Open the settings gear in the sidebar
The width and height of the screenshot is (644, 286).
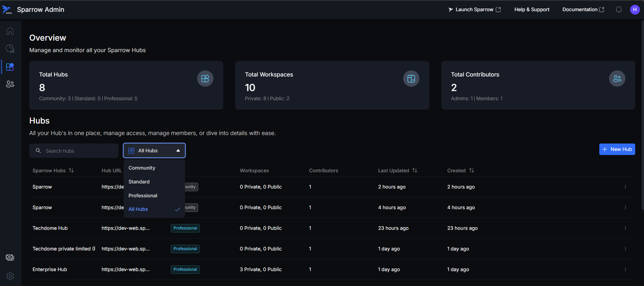point(10,276)
